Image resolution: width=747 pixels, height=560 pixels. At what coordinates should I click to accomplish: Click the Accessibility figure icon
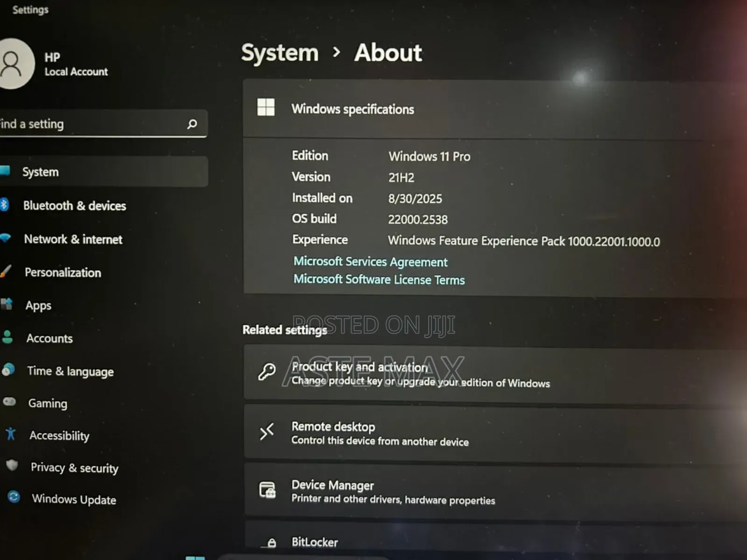11,434
